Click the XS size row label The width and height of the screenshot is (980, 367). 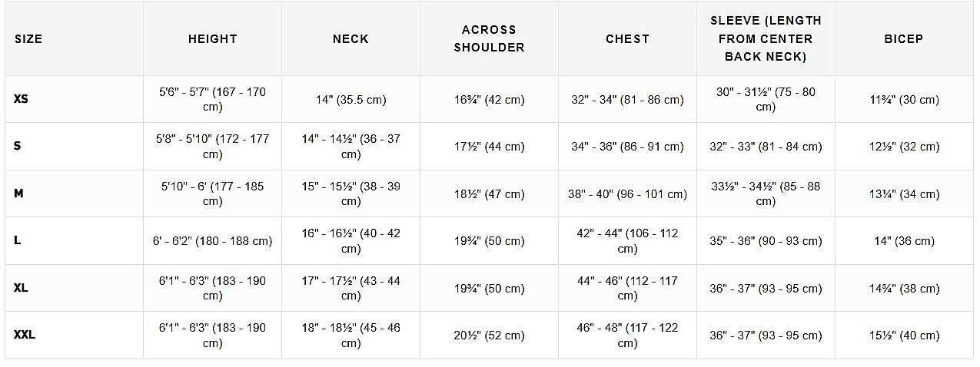click(x=22, y=100)
